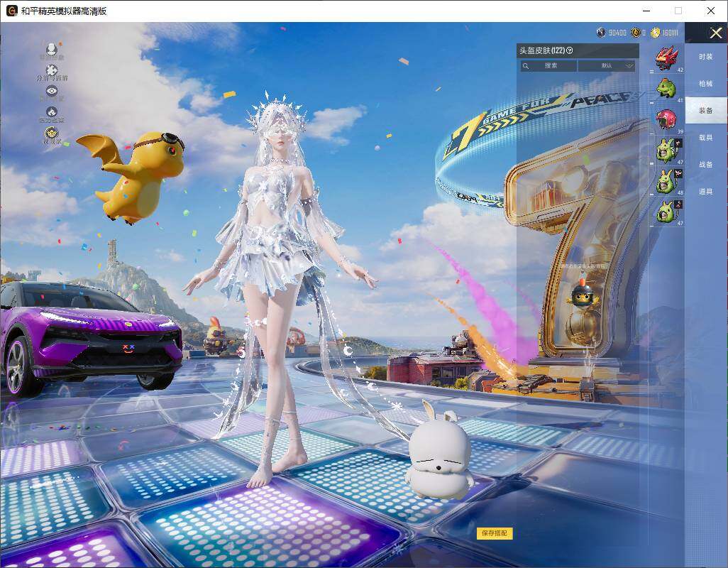The width and height of the screenshot is (728, 568).
Task: Click the silver coin currency icon 90400
Action: click(601, 33)
